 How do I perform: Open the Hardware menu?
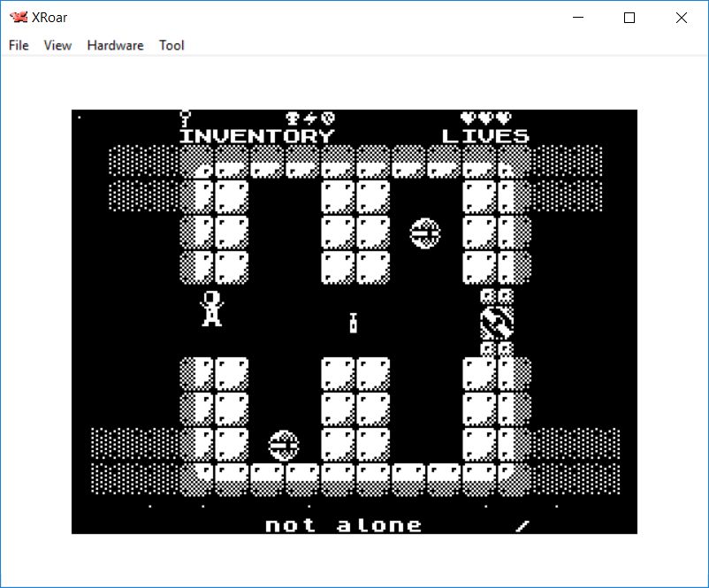[x=115, y=45]
